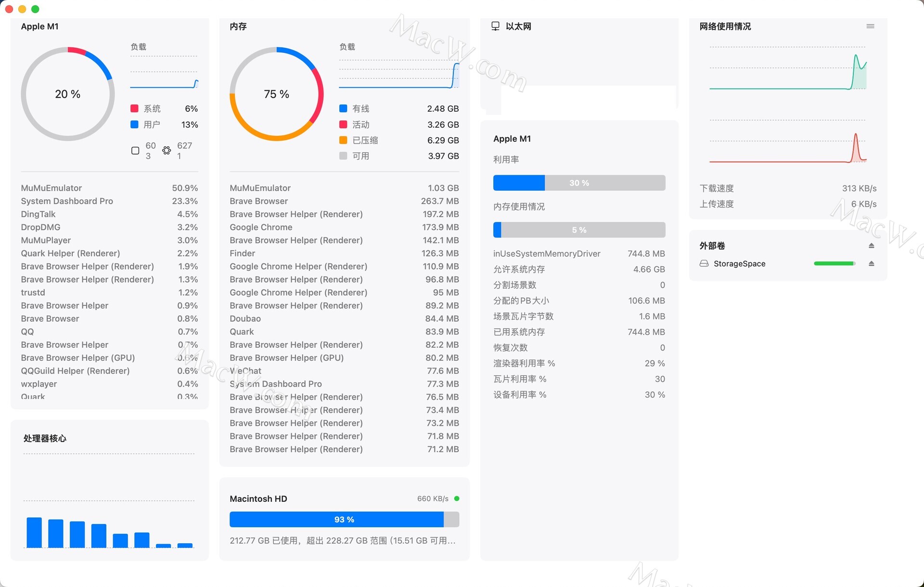Click the blue User legend swatch

pos(134,124)
